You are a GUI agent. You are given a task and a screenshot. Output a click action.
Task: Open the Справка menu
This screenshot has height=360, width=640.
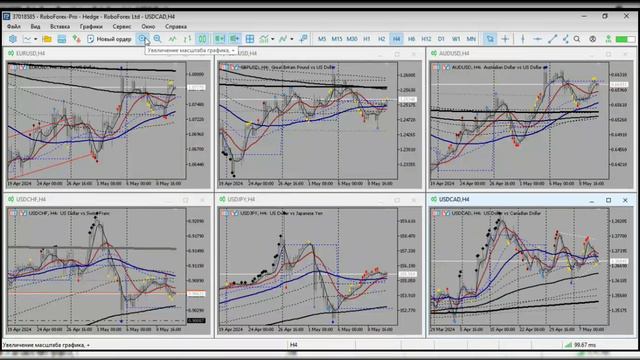click(x=176, y=26)
